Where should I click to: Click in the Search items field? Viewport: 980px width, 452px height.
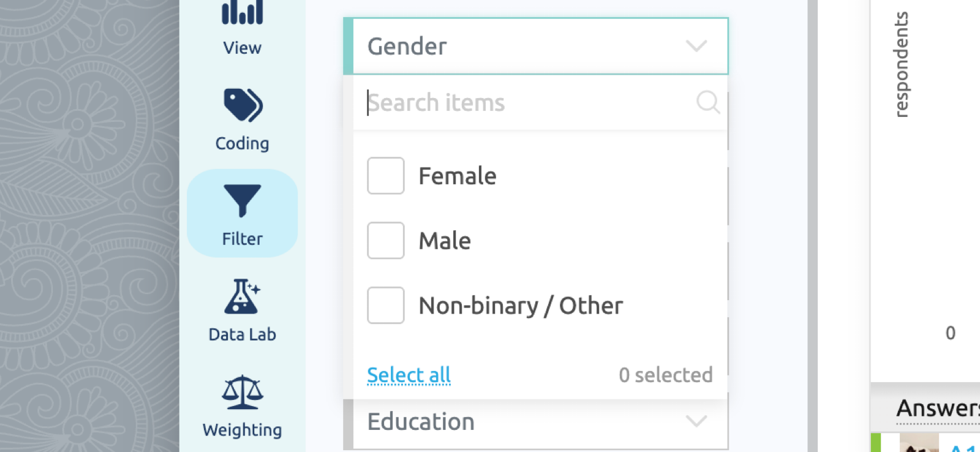[521, 102]
